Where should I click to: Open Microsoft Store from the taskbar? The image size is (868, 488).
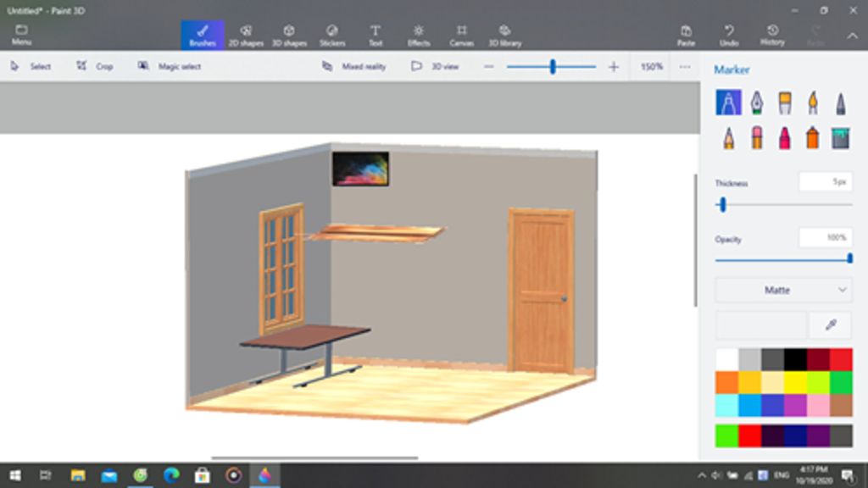(202, 475)
